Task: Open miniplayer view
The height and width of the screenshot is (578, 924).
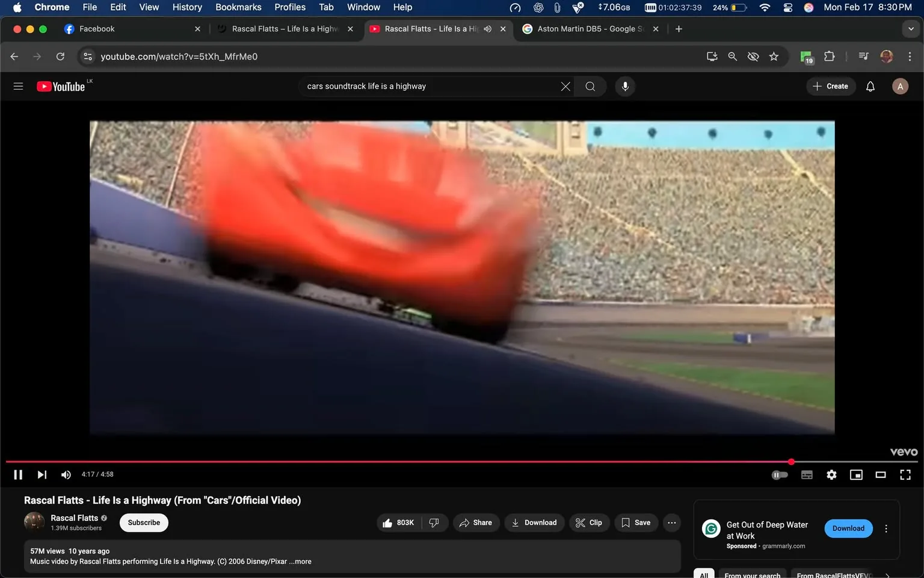Action: 855,474
